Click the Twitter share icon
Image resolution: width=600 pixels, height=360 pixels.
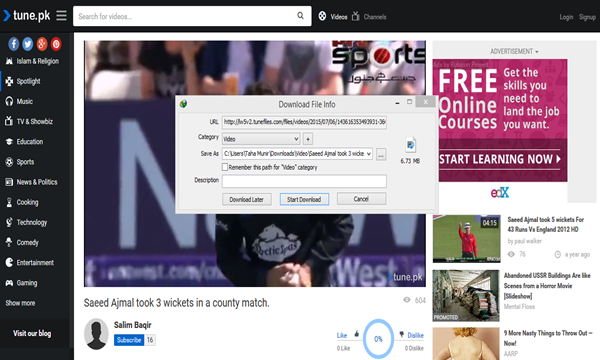point(28,44)
